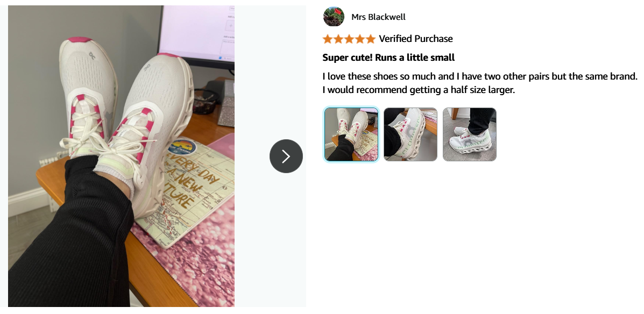The image size is (644, 314).
Task: Click the Verified Purchase label
Action: [x=416, y=39]
